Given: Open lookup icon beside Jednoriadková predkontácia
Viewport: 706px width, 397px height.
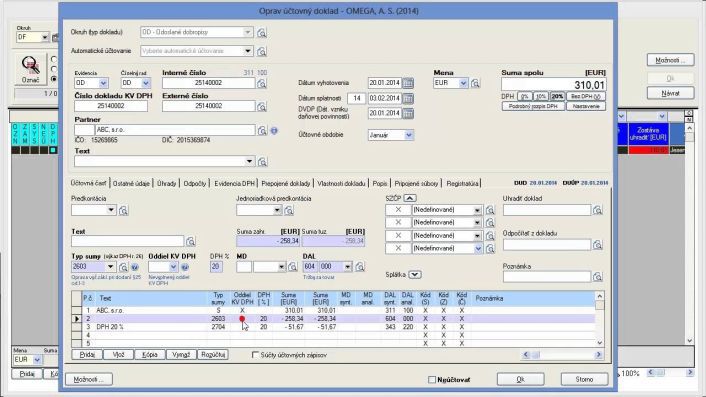Looking at the screenshot, I should [289, 210].
